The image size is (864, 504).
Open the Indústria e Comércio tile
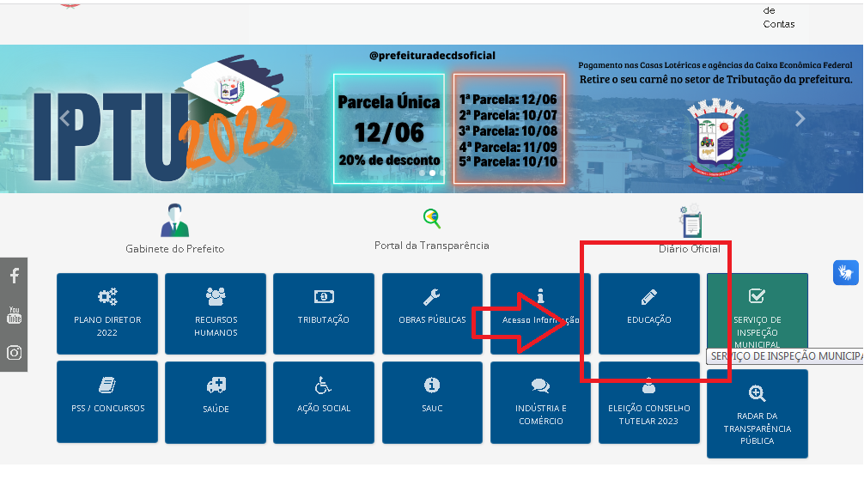click(x=540, y=402)
